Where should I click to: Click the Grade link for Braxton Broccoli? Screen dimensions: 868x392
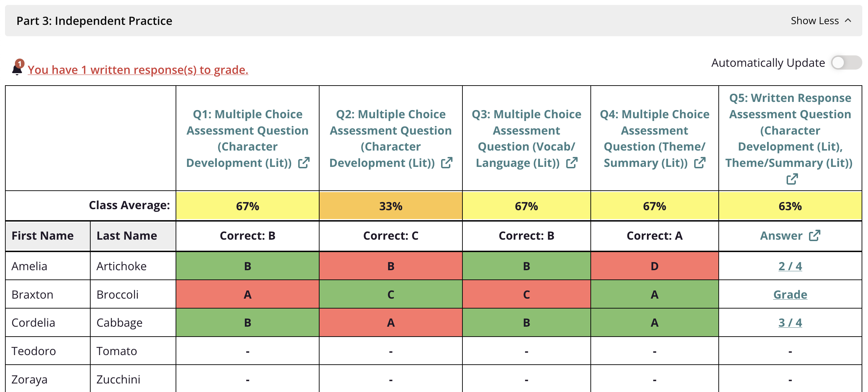point(790,294)
